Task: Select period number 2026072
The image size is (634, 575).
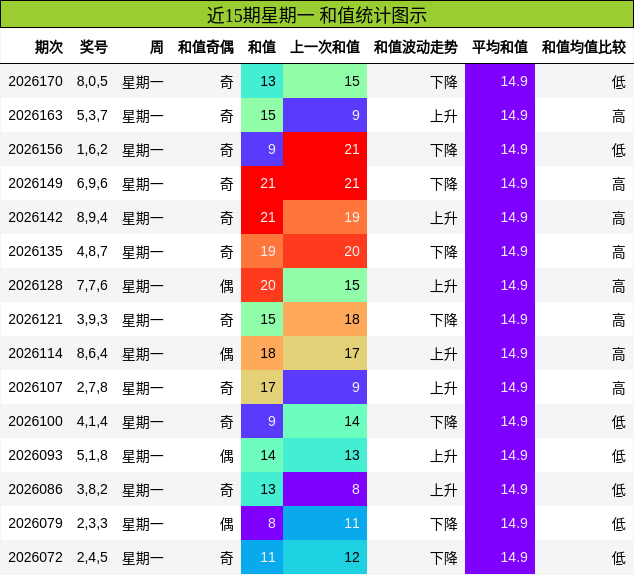Action: pyautogui.click(x=36, y=557)
